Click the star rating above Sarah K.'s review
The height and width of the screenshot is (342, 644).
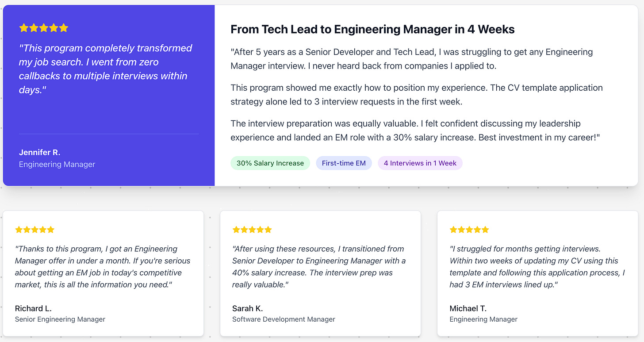252,230
